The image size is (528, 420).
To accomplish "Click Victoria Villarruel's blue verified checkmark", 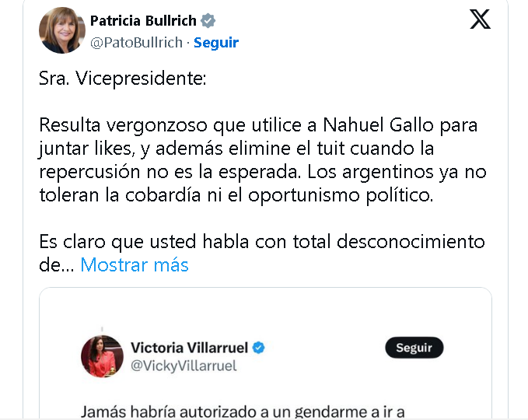I will pos(259,347).
